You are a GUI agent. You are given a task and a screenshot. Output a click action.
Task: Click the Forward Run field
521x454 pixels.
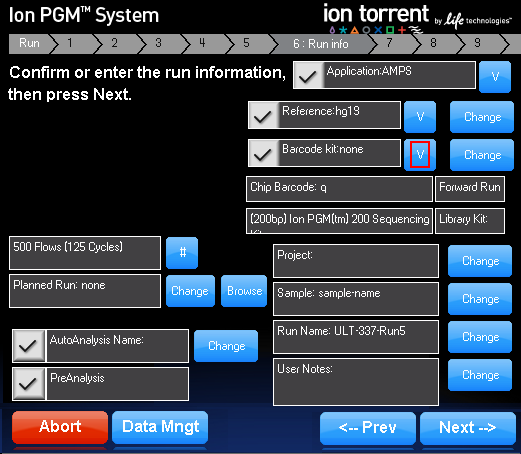pyautogui.click(x=470, y=189)
